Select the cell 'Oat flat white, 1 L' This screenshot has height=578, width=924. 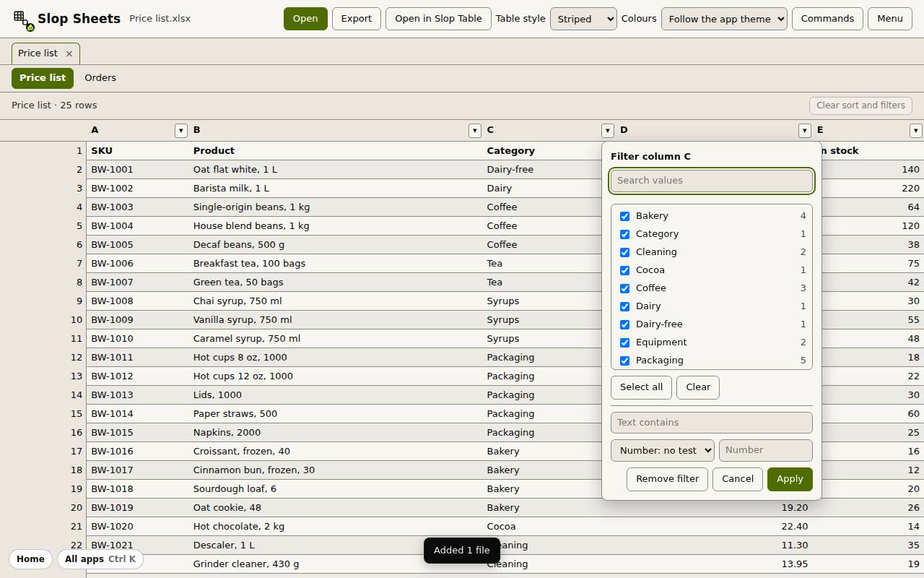point(335,169)
